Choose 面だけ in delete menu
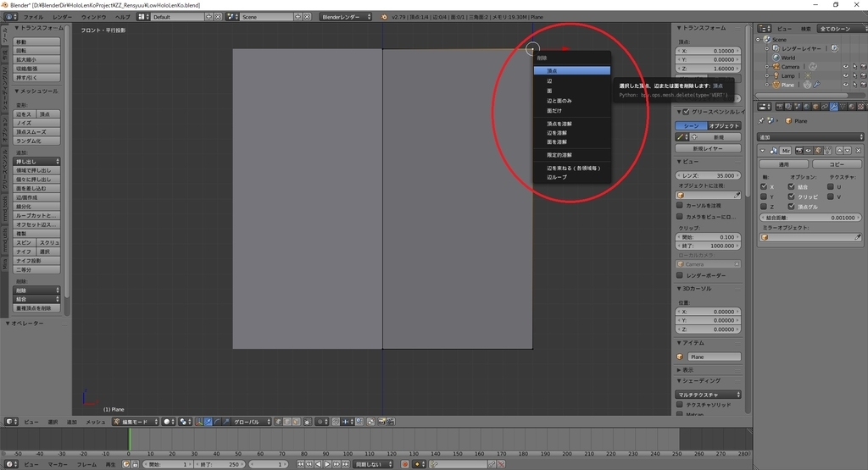868x470 pixels. tap(572, 111)
